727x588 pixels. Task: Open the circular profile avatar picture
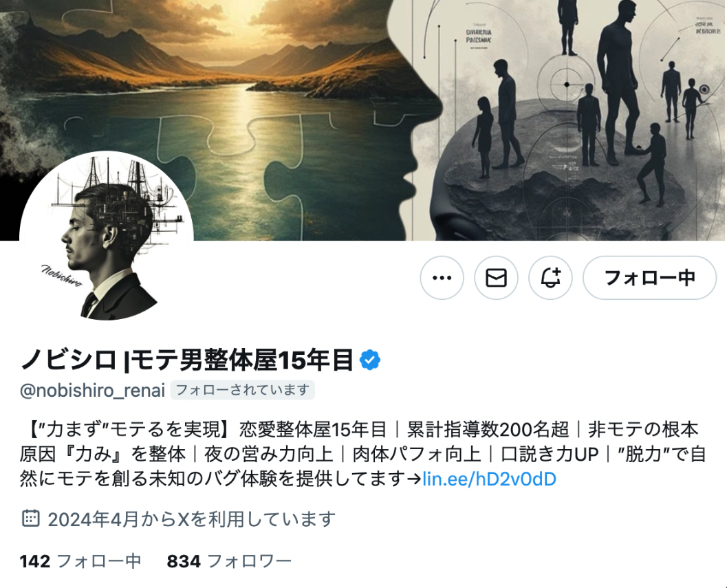point(106,237)
